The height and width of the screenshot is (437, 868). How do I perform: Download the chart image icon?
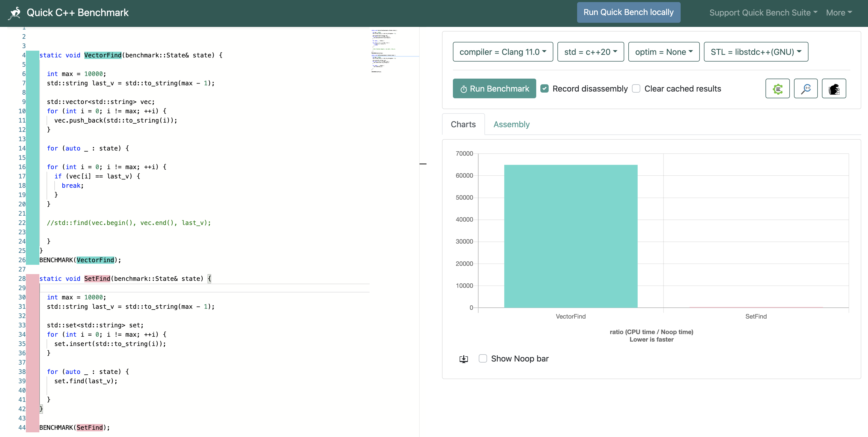point(464,359)
